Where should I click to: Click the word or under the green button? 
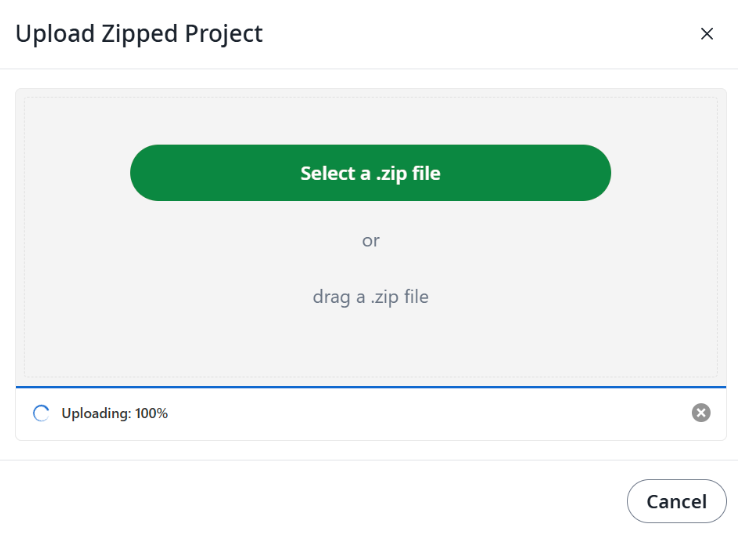tap(370, 241)
